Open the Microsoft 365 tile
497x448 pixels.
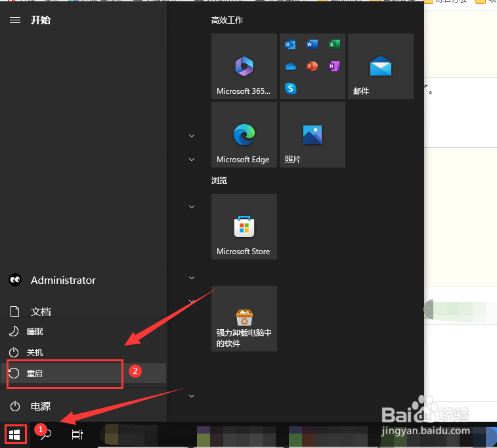[244, 66]
